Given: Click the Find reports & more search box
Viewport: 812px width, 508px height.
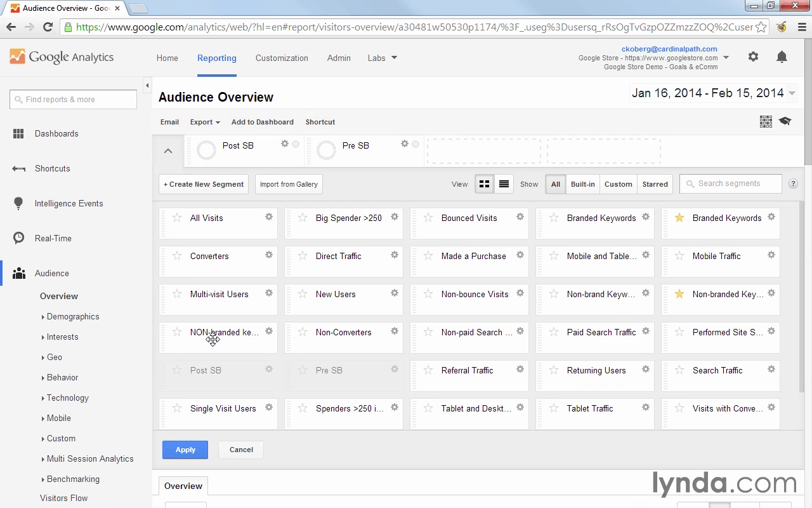Looking at the screenshot, I should [73, 99].
